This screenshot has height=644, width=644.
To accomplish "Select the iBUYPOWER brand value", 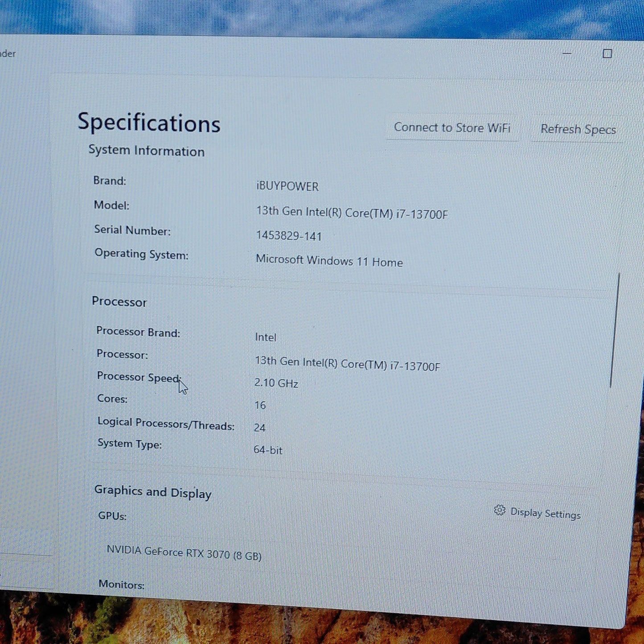I will (x=287, y=186).
